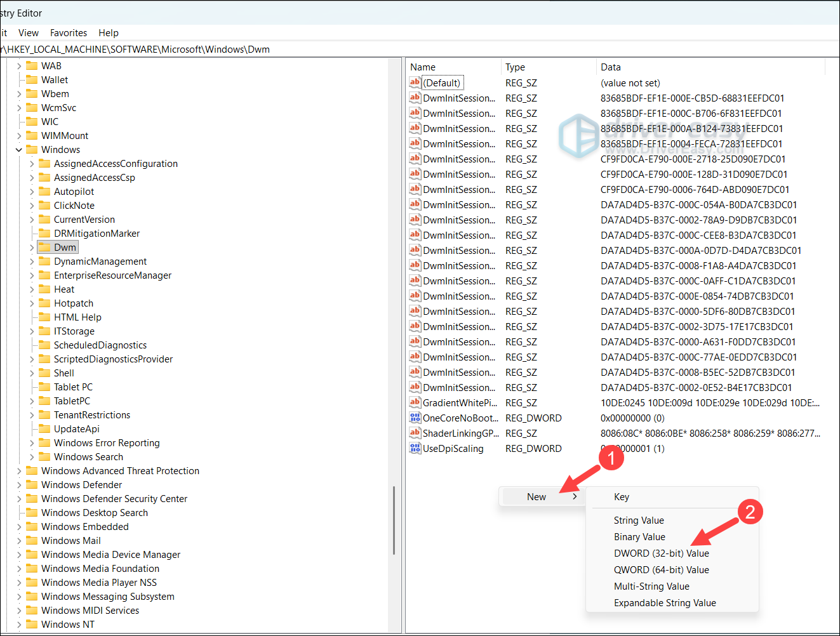Open the Favorites menu
840x636 pixels.
[x=69, y=33]
